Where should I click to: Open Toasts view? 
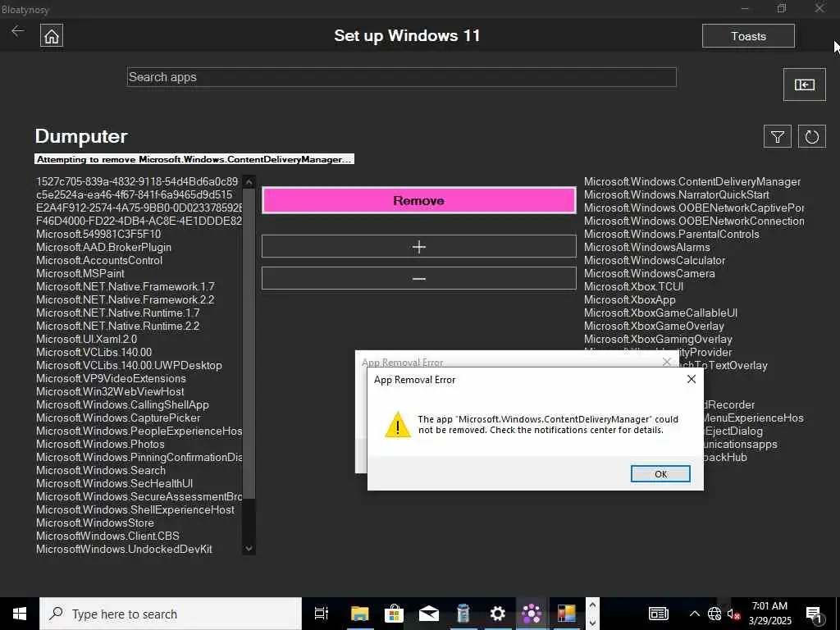tap(748, 36)
